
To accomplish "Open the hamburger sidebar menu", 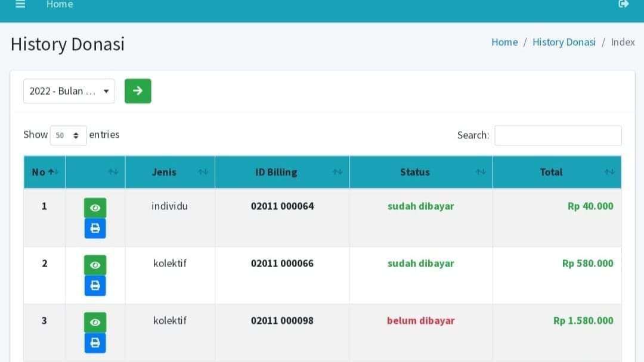I will 20,4.
